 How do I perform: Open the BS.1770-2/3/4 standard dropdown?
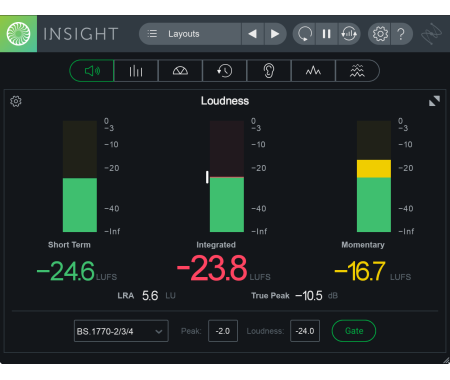[x=121, y=331]
